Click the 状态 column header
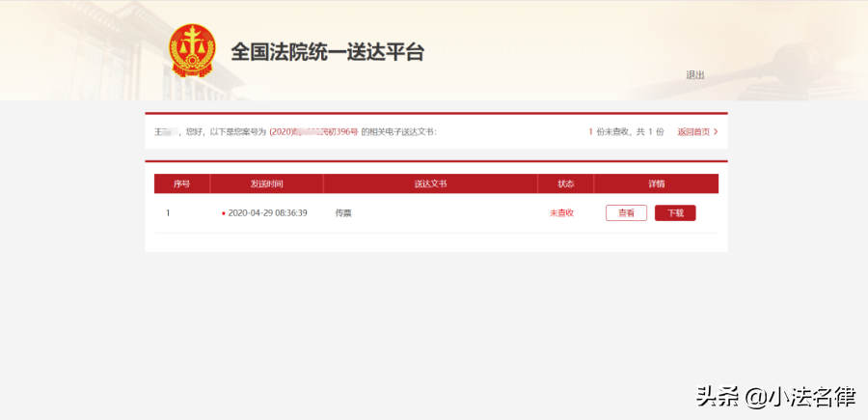The height and width of the screenshot is (420, 868). (566, 184)
